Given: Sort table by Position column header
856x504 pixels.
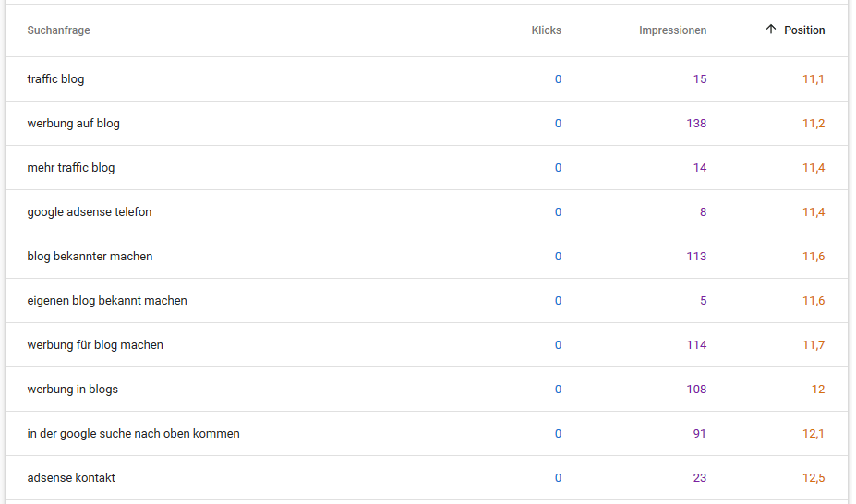Looking at the screenshot, I should [804, 30].
